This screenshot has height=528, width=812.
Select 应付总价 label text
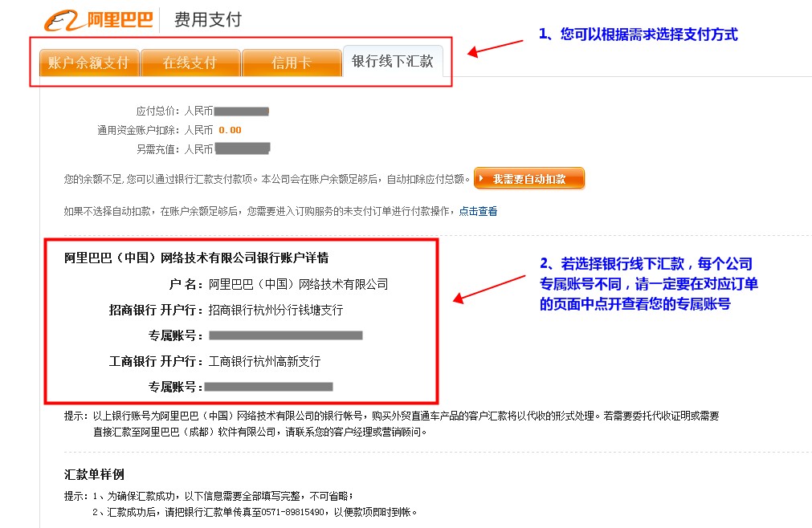tap(157, 111)
